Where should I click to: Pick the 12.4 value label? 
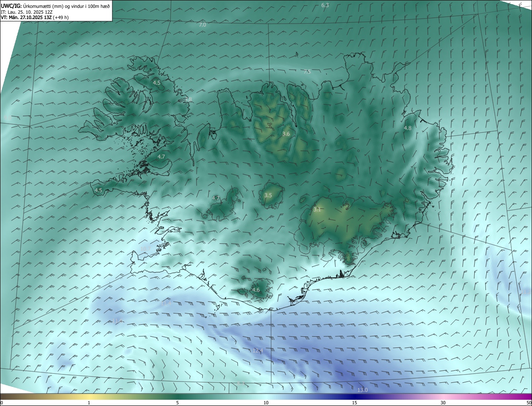click(258, 351)
